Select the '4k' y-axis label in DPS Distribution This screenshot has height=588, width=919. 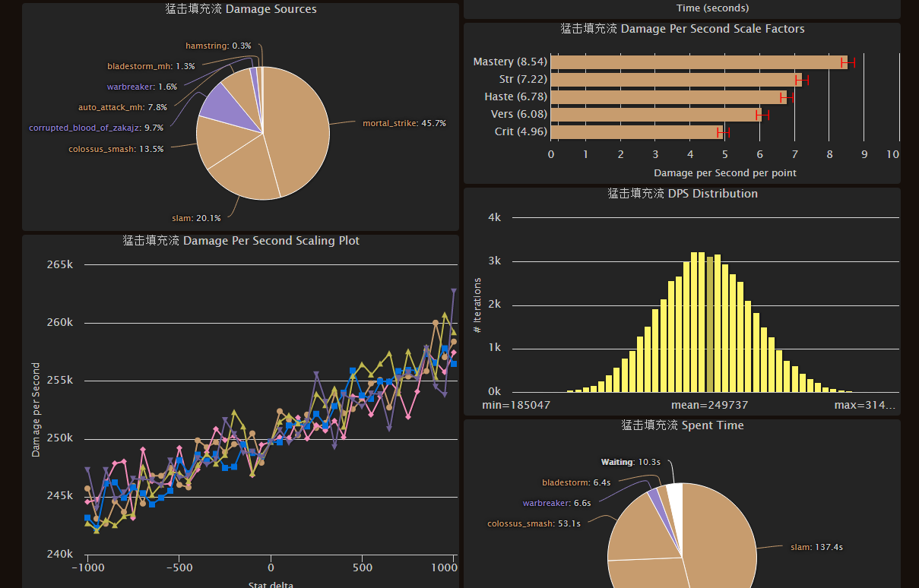point(494,217)
